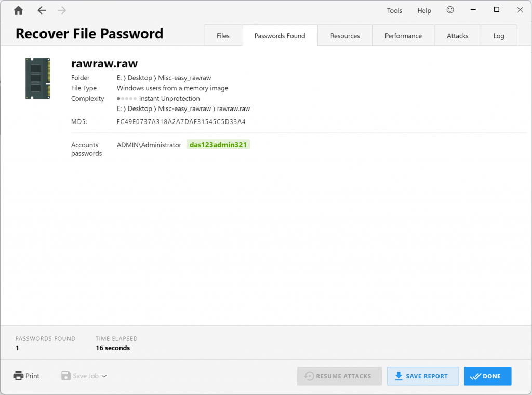Screen dimensions: 532x395
Task: Click the recovered password das123admin321
Action: point(218,145)
